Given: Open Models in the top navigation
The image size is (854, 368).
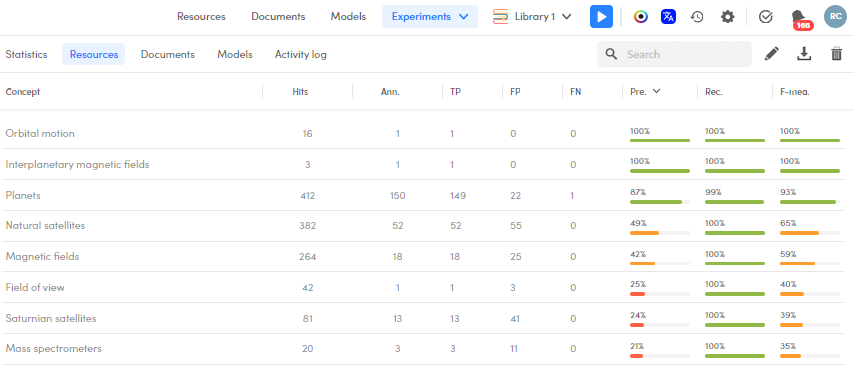Looking at the screenshot, I should pyautogui.click(x=348, y=17).
